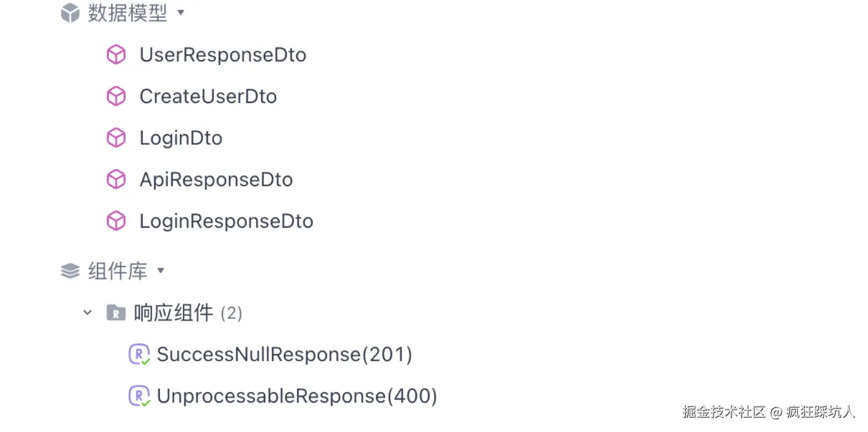Screen dimensions: 868x432
Task: Click the 组件库 layers icon
Action: point(70,271)
